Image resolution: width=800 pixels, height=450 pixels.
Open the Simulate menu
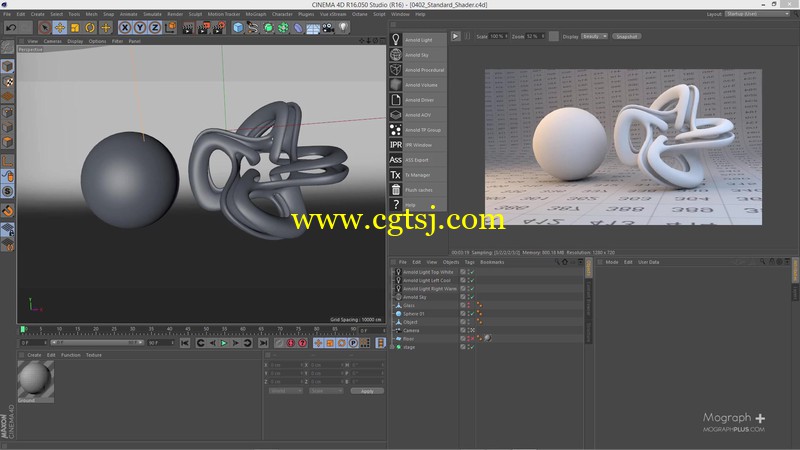152,14
